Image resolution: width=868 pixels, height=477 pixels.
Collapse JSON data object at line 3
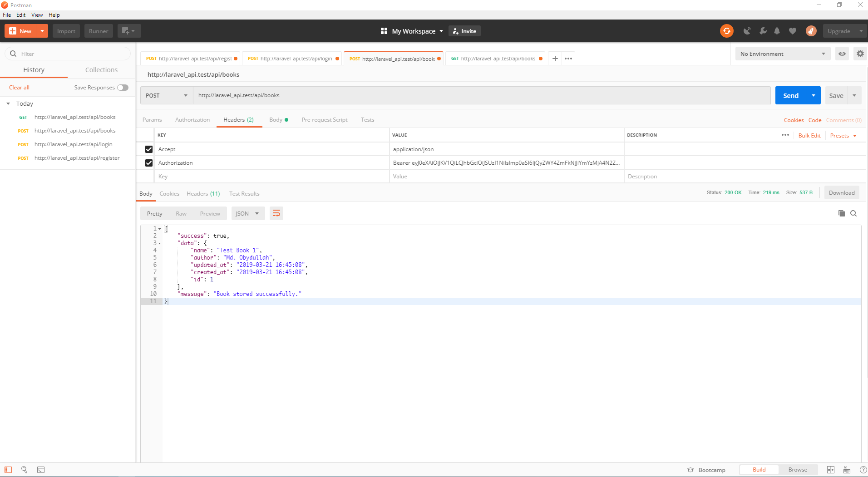point(159,243)
